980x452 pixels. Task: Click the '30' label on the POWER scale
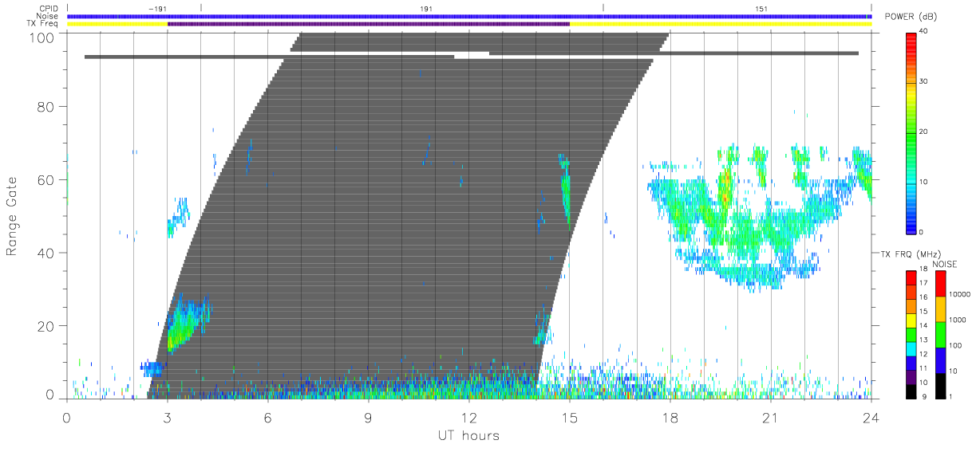point(924,82)
